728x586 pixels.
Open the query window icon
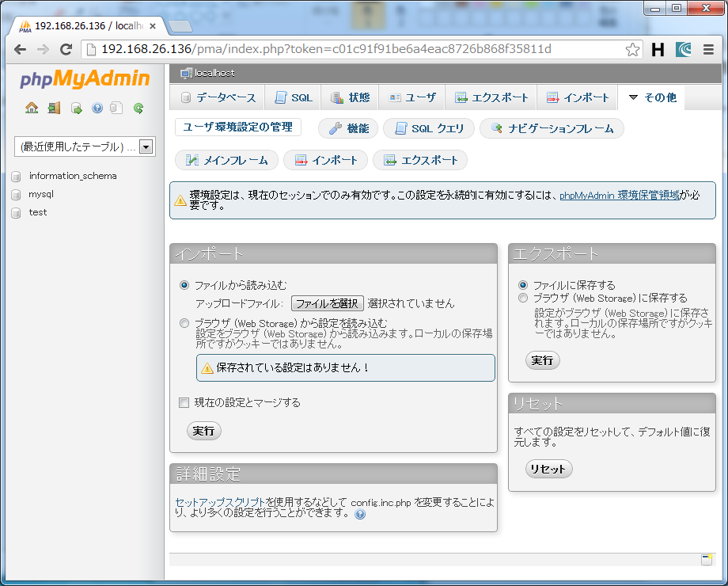(x=76, y=108)
